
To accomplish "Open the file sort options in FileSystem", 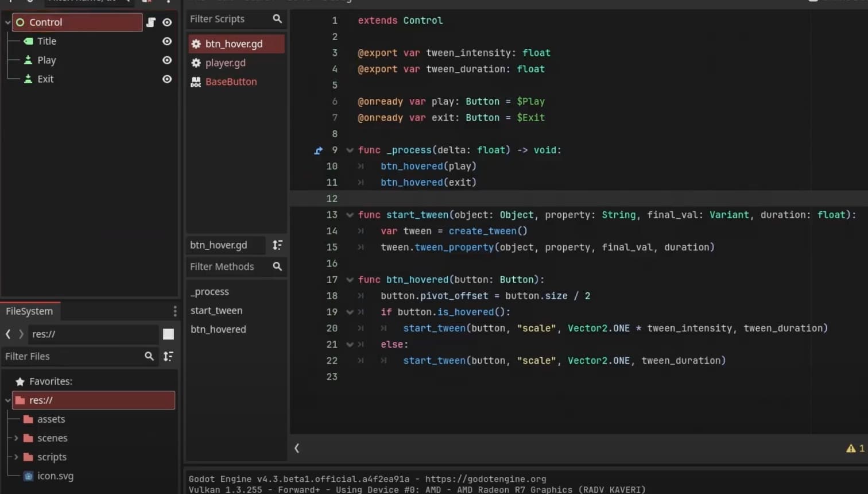I will 168,357.
